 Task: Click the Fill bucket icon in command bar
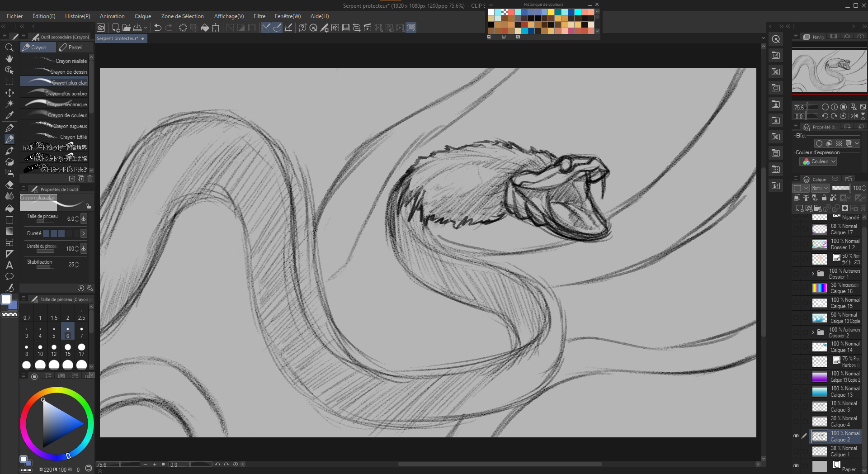point(205,28)
